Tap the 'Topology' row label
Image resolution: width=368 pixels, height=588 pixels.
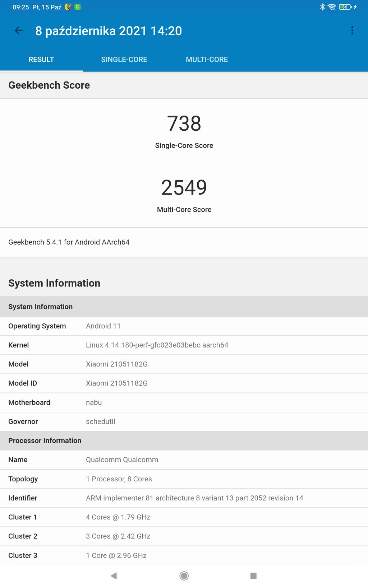click(x=23, y=479)
